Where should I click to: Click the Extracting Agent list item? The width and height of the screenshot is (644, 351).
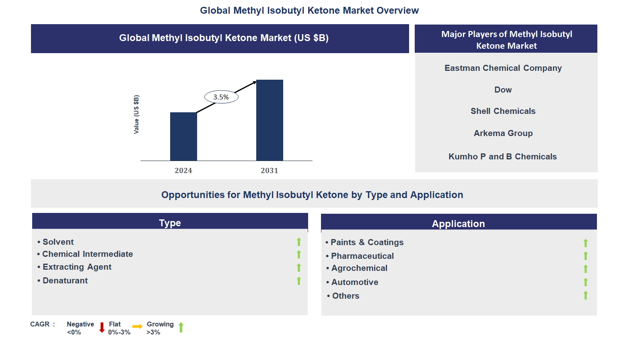pos(77,267)
